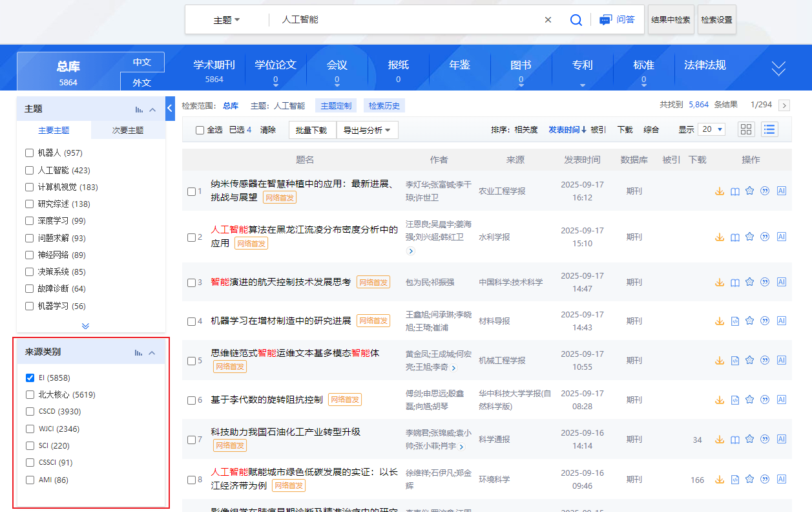Image resolution: width=812 pixels, height=512 pixels.
Task: Open citation export for the second article
Action: point(766,237)
